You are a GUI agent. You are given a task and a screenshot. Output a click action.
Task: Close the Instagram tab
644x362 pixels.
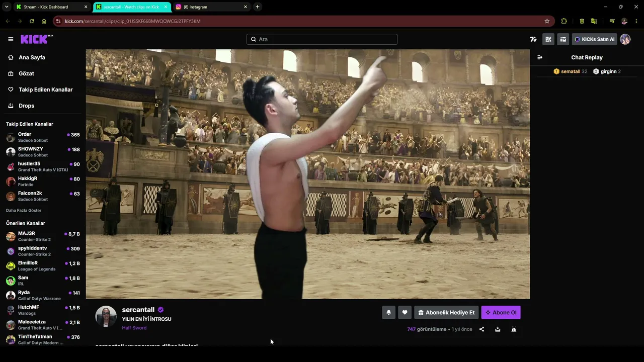click(x=246, y=7)
